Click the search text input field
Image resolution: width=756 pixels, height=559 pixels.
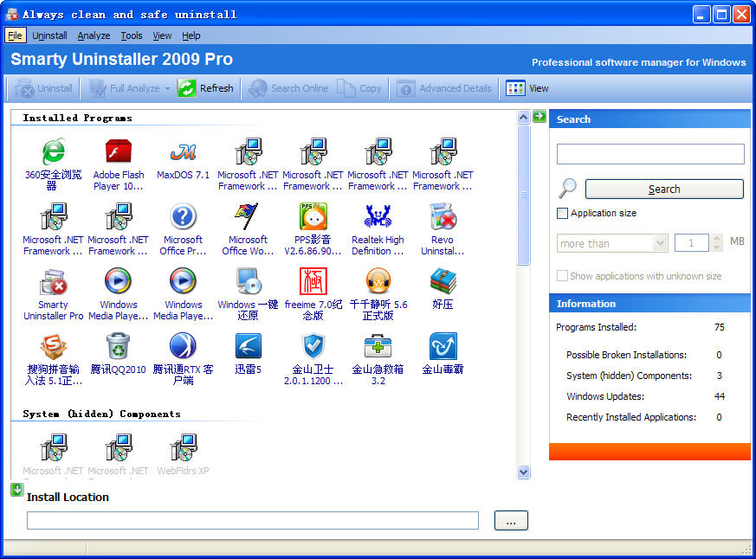650,154
